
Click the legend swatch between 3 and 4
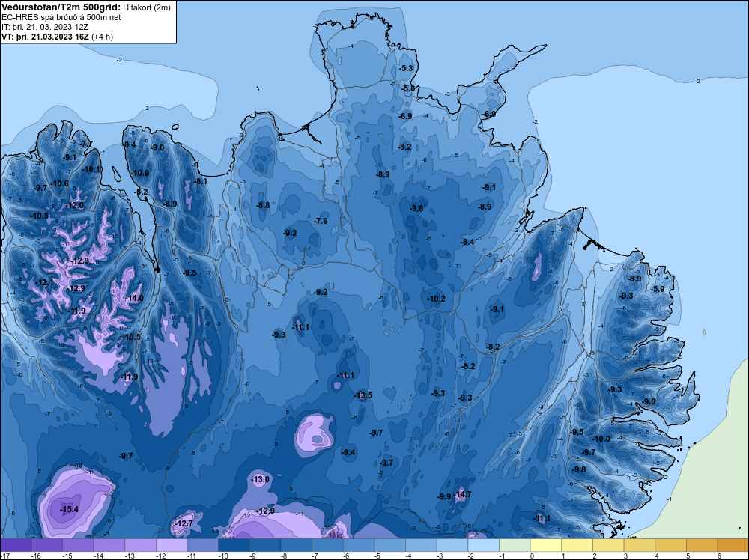[x=639, y=545]
